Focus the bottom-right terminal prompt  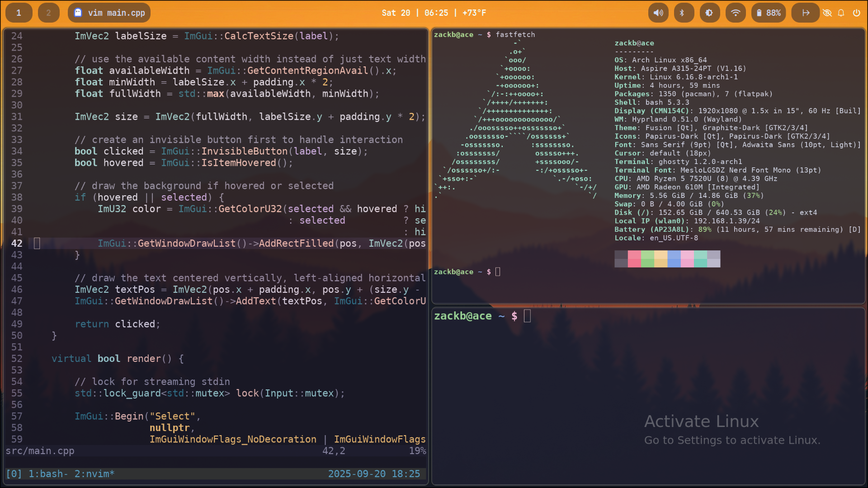pyautogui.click(x=527, y=316)
